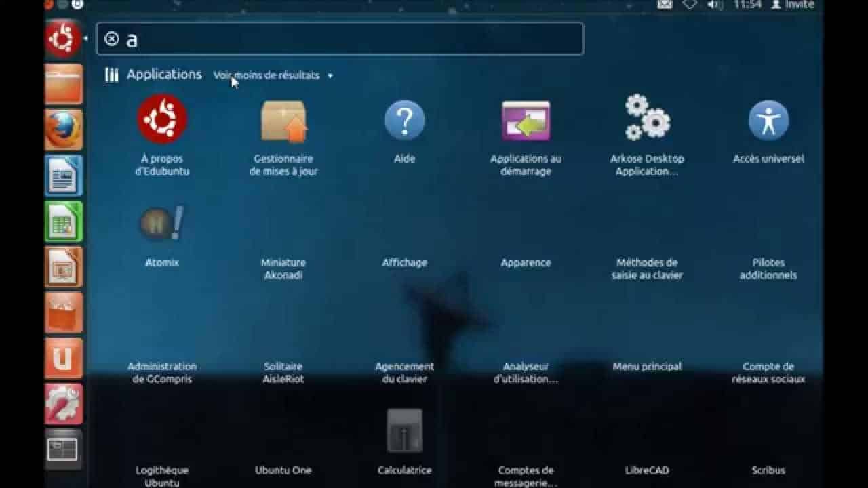Open the Calculatrice application
Viewport: 868px width, 488px height.
(x=405, y=442)
